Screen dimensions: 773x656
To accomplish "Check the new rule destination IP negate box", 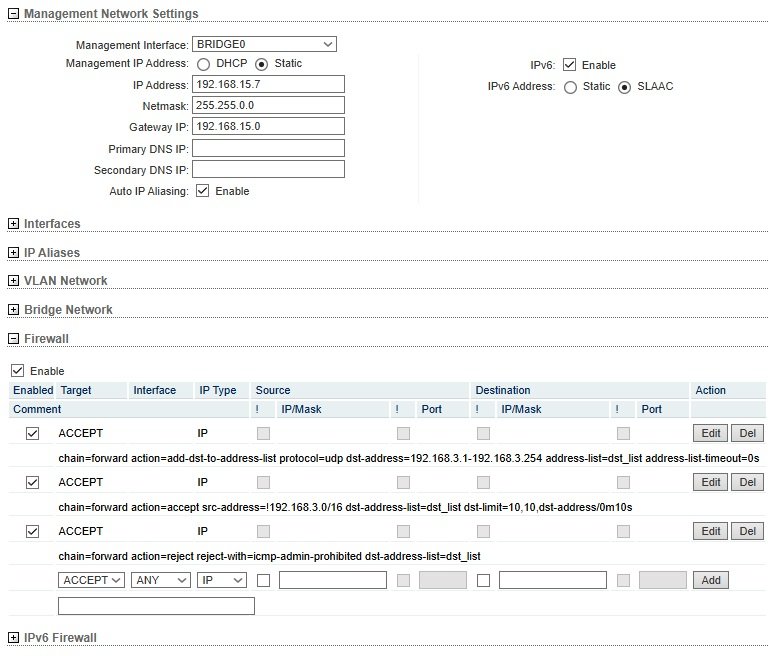I will [484, 581].
